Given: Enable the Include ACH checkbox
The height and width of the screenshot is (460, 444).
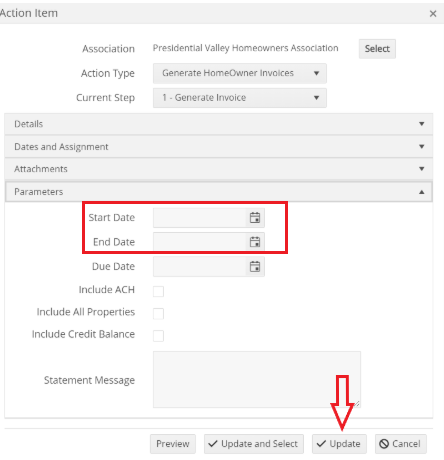Looking at the screenshot, I should (x=158, y=291).
